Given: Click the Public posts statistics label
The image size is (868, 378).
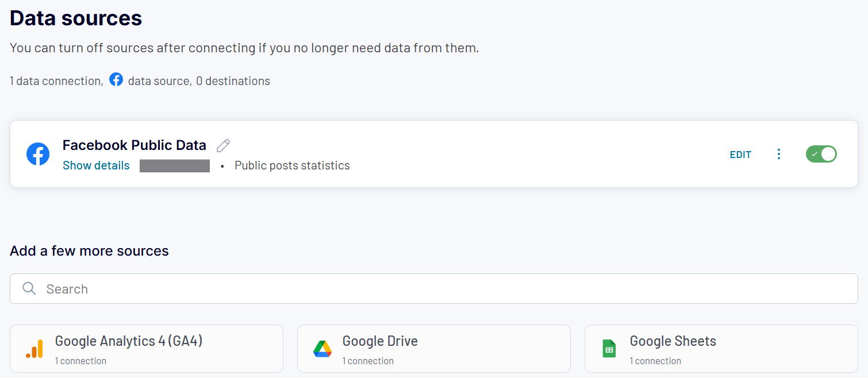Looking at the screenshot, I should (292, 165).
